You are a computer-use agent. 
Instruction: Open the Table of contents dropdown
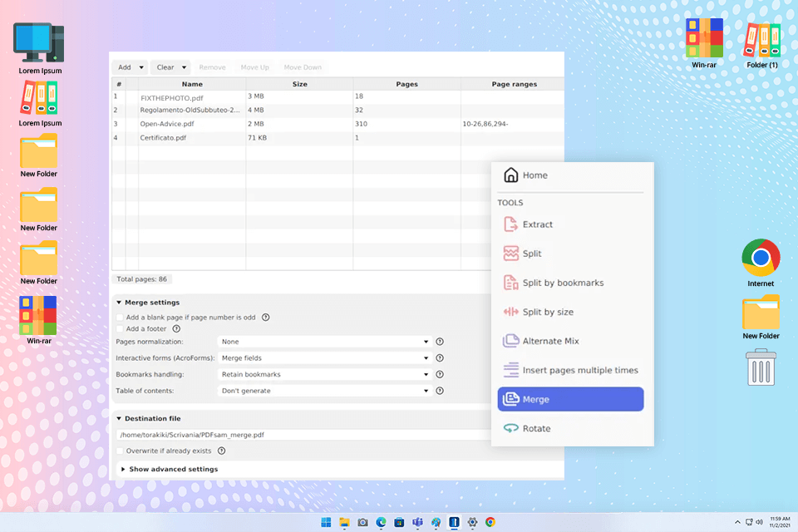pyautogui.click(x=325, y=391)
